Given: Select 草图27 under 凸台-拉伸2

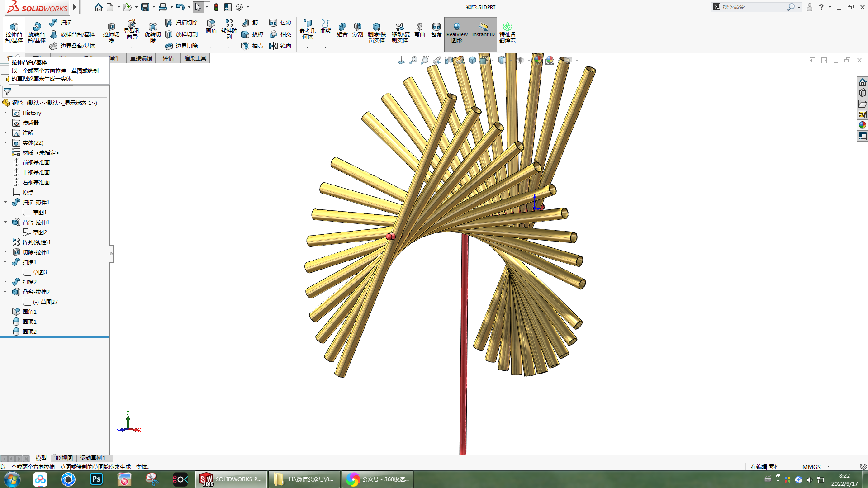Looking at the screenshot, I should coord(40,302).
